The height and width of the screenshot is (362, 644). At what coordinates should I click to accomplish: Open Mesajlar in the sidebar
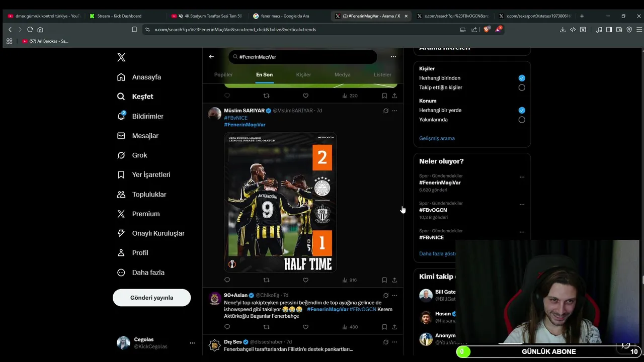[137, 136]
